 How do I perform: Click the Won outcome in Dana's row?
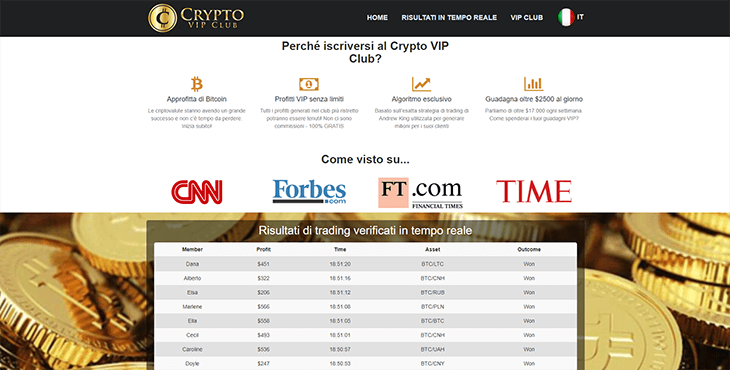pos(529,264)
